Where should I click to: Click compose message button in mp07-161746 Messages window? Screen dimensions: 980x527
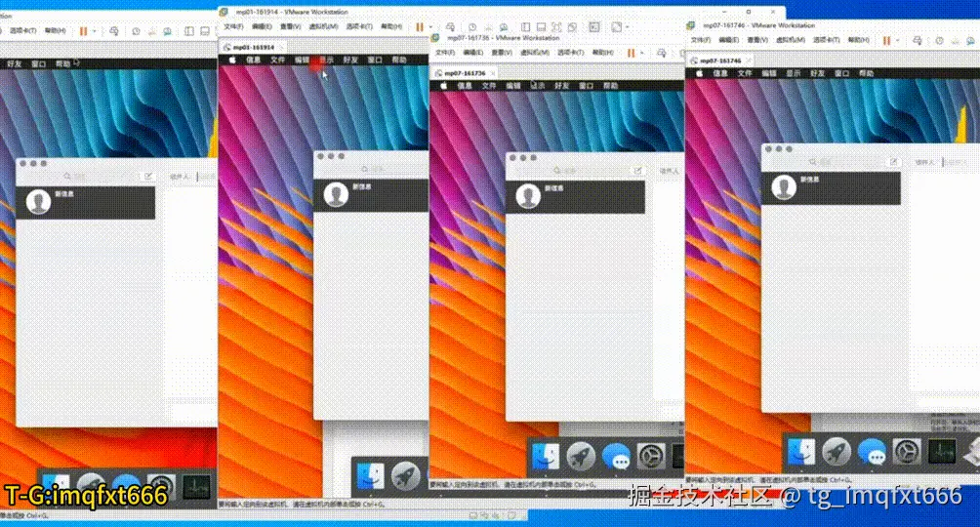[894, 162]
